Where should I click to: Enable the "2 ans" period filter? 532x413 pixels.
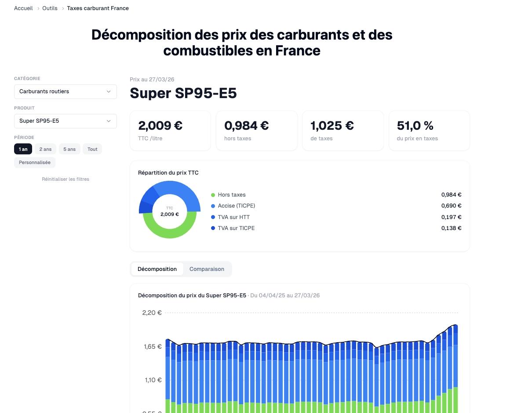pos(45,149)
